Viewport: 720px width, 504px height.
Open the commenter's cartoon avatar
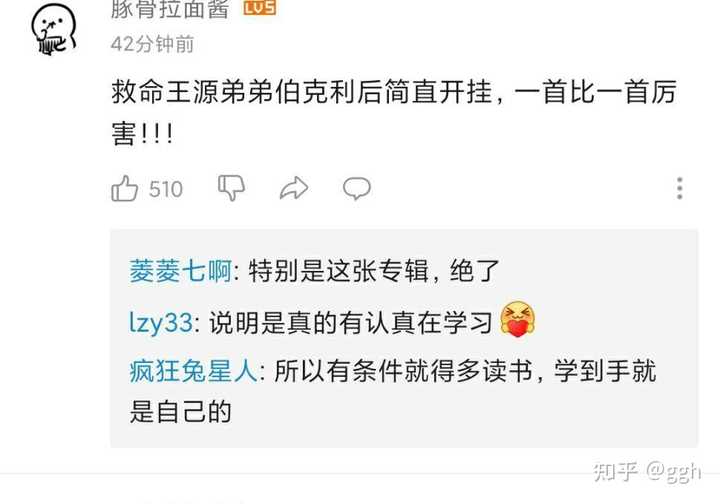55,30
